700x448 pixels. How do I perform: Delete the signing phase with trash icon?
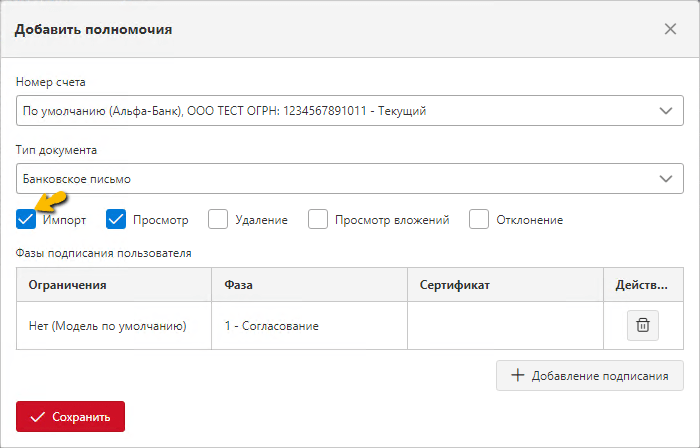click(x=642, y=325)
